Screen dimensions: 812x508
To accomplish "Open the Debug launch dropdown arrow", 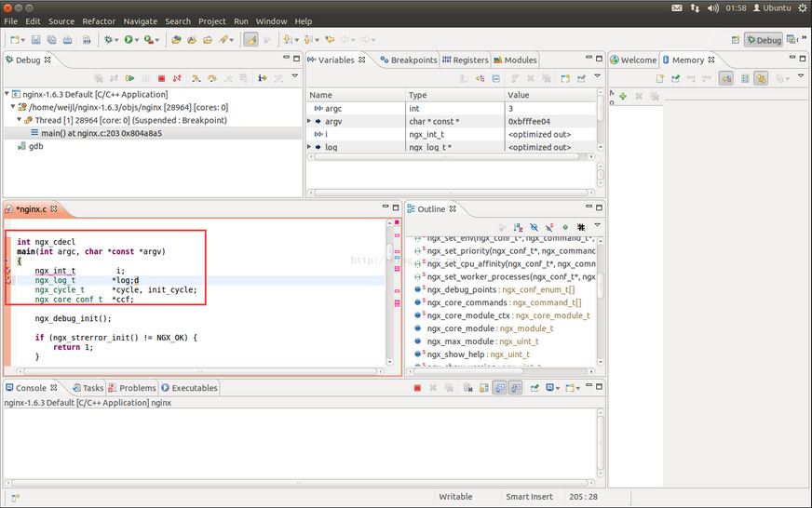I will [116, 40].
